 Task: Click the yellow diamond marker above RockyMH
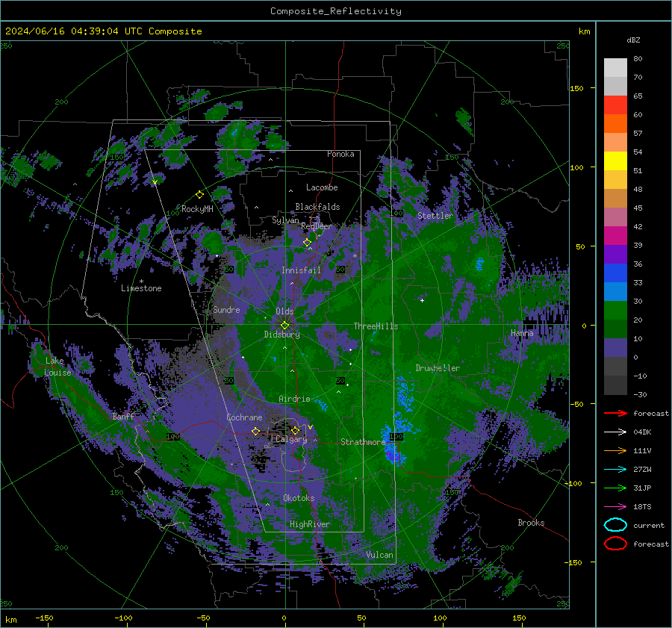point(199,195)
